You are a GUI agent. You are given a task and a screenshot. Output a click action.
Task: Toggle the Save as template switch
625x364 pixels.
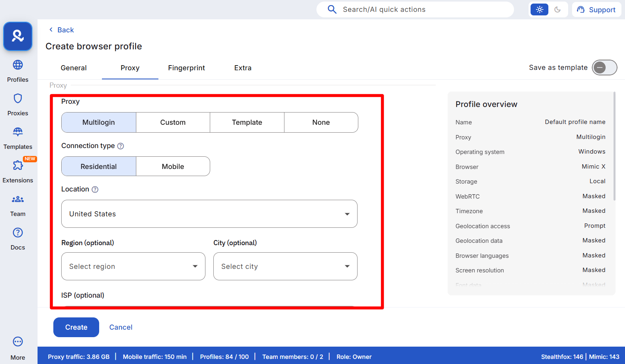(604, 68)
